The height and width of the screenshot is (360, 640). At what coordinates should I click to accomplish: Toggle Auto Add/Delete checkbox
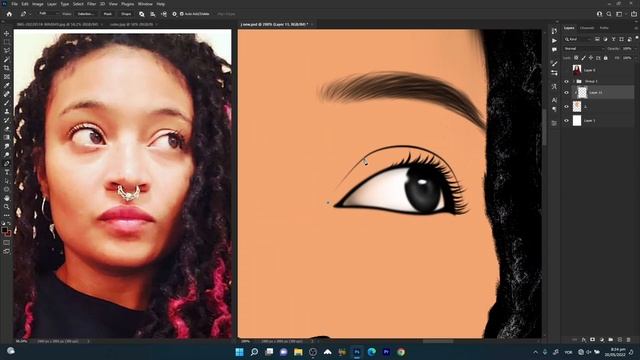182,14
